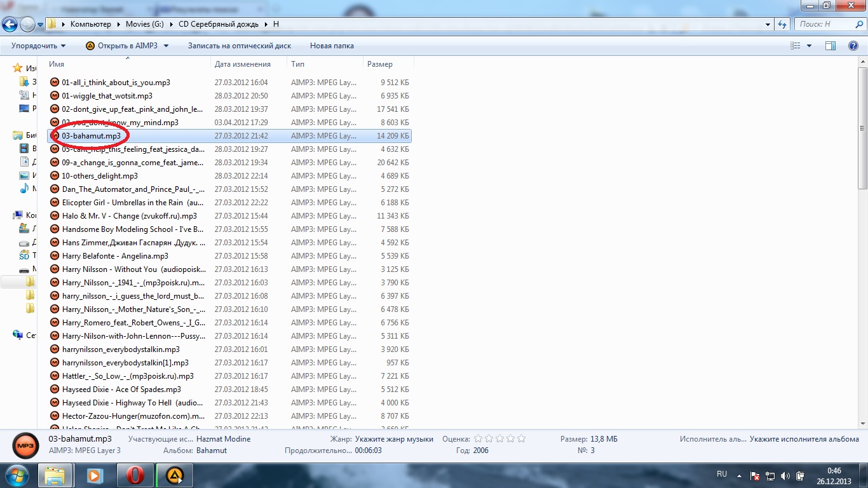Set rating by clicking the fifth star
The width and height of the screenshot is (868, 488).
coord(522,438)
